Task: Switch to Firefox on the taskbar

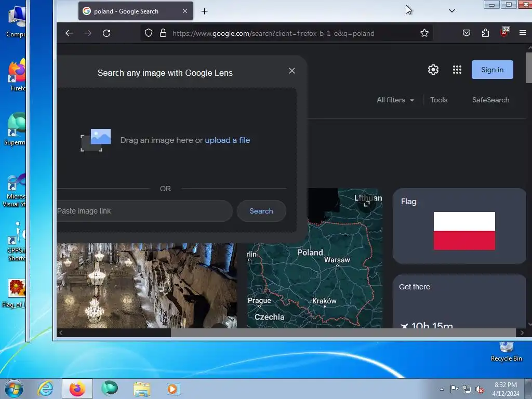Action: (x=77, y=389)
